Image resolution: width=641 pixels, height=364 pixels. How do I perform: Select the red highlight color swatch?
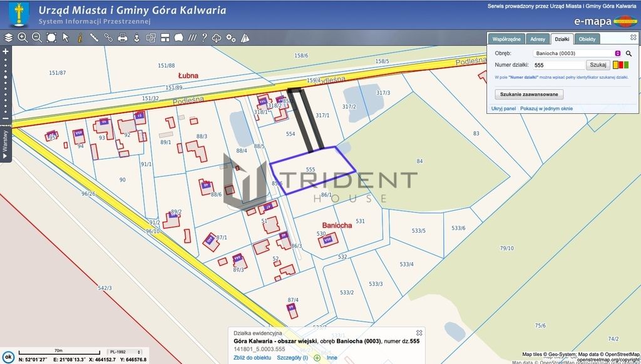tap(621, 65)
